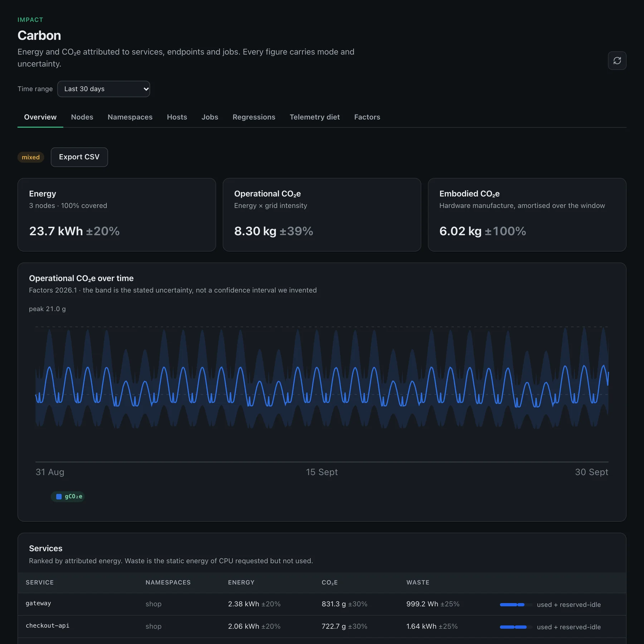Click the WASTE column header
Screen dimensions: 644x644
[418, 582]
